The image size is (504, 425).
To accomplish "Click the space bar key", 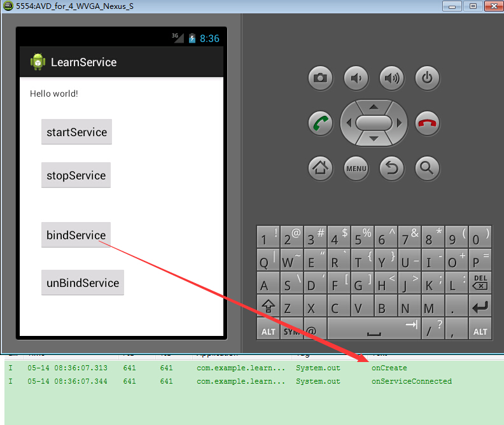I will point(374,329).
